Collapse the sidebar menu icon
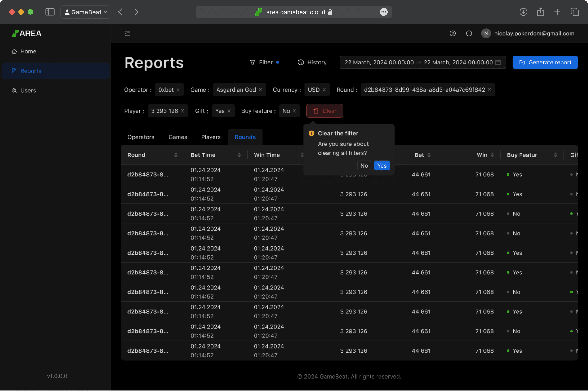 coord(127,34)
